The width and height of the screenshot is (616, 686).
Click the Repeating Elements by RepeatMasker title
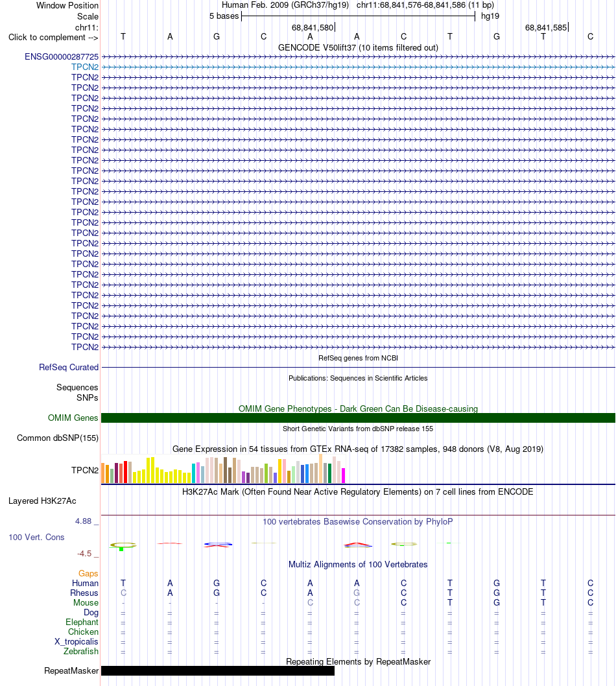click(x=358, y=661)
